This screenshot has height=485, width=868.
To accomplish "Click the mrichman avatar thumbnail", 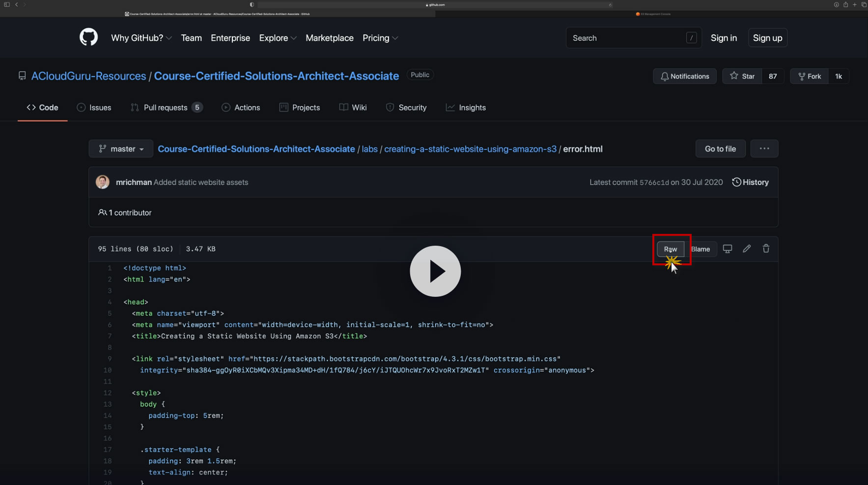I will 103,182.
